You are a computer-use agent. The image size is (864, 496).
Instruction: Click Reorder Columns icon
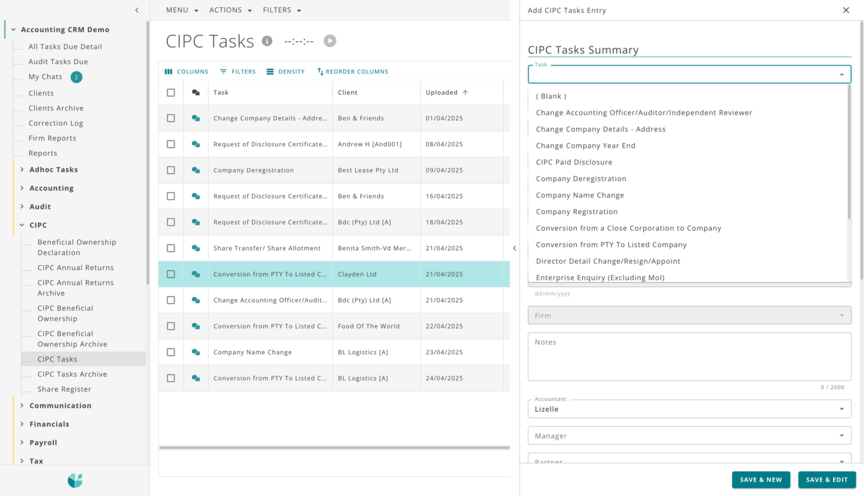pyautogui.click(x=320, y=72)
